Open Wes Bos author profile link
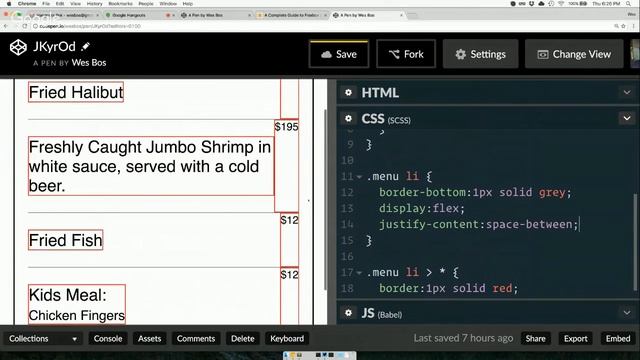The image size is (640, 360). point(89,62)
